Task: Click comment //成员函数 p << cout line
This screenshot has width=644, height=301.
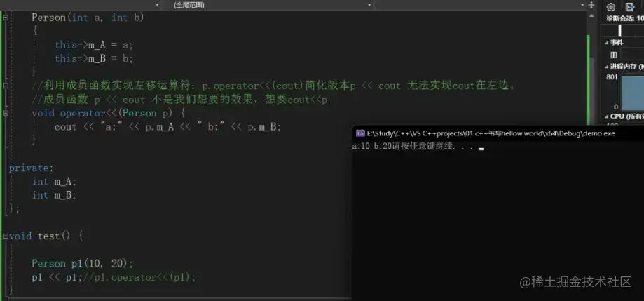Action: (x=179, y=100)
